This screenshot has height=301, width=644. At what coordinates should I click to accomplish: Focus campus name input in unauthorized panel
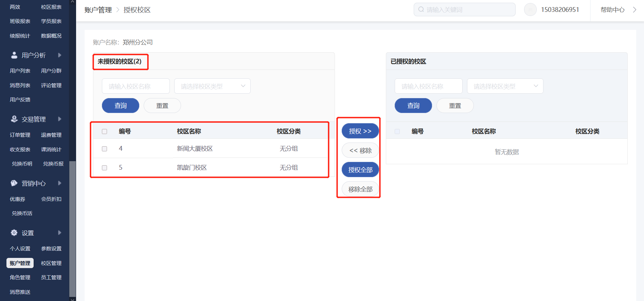click(136, 86)
